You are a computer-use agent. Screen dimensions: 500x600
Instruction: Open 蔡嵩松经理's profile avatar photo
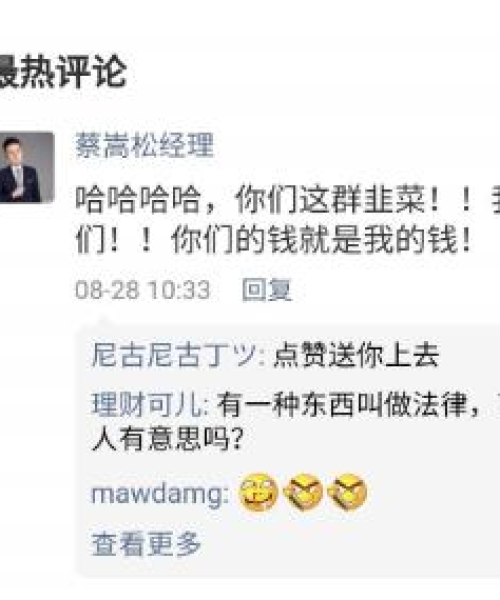pos(27,167)
